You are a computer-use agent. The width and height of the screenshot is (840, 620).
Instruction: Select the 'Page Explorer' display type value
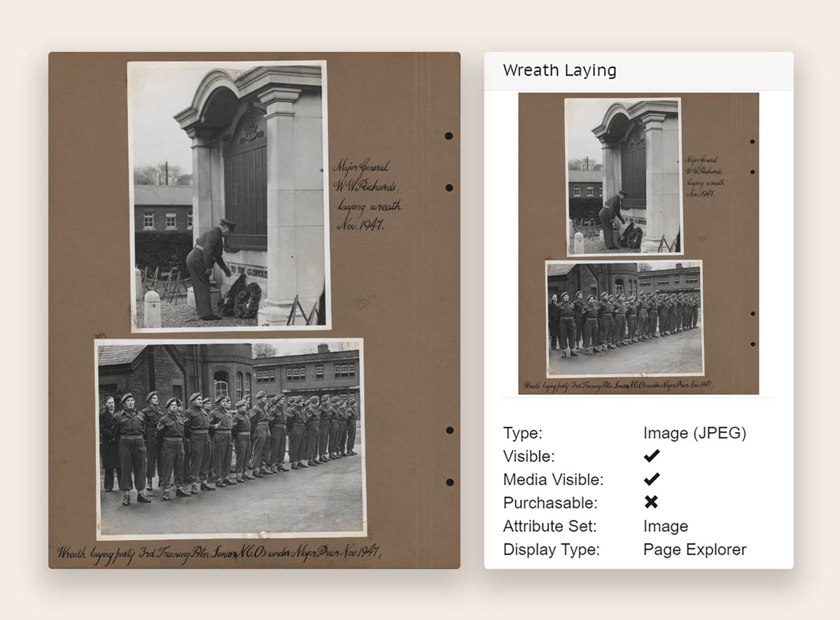pos(694,549)
